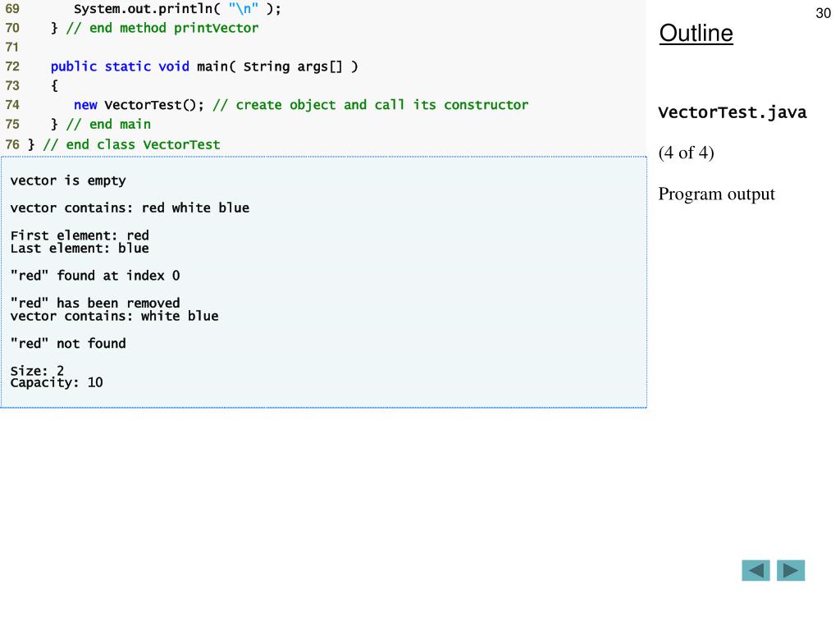Click output '"red" has been removed'
The width and height of the screenshot is (840, 630).
pyautogui.click(x=95, y=303)
